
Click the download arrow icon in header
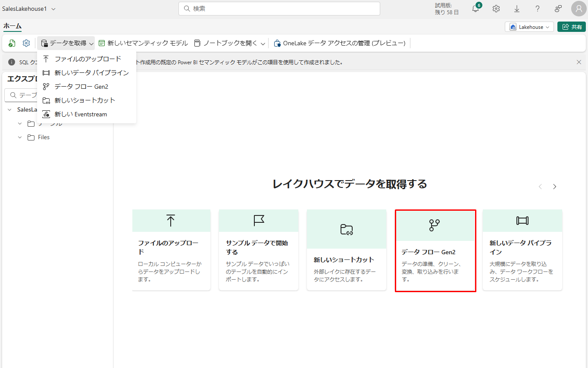click(x=517, y=9)
